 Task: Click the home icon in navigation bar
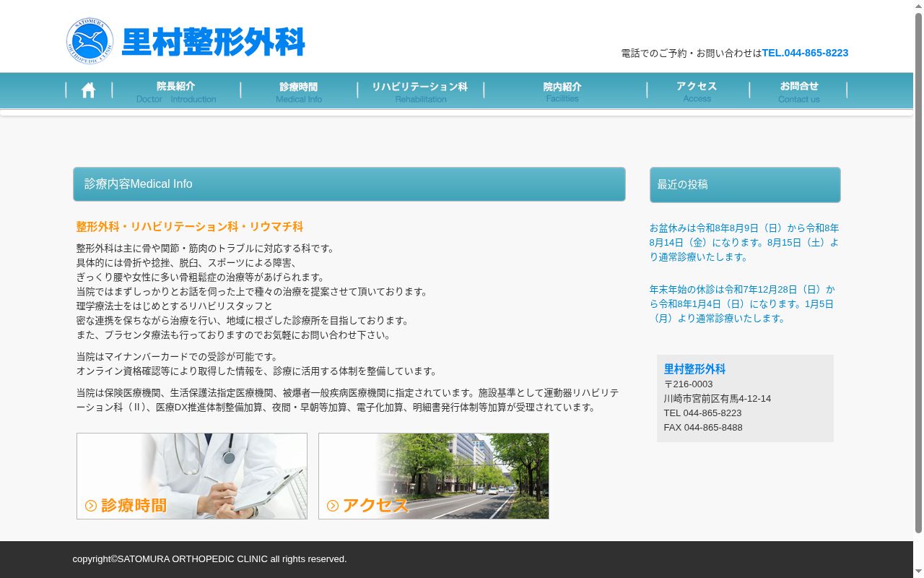(x=88, y=90)
